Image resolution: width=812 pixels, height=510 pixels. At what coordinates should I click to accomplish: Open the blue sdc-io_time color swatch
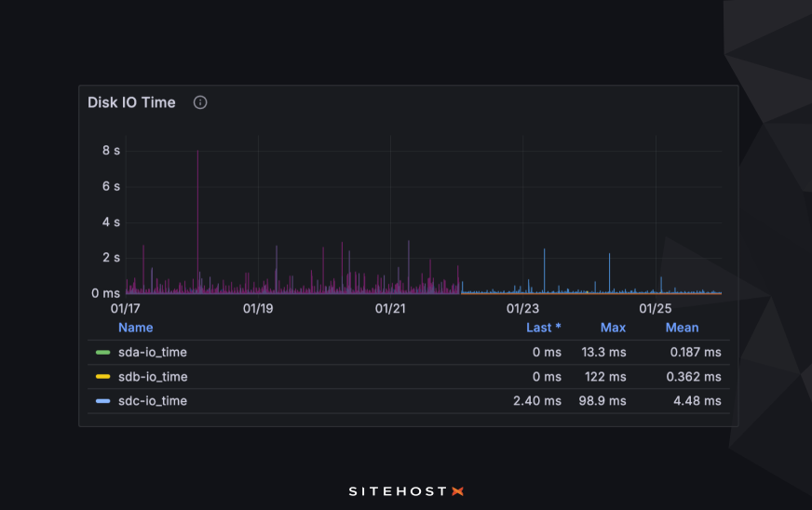coord(103,401)
